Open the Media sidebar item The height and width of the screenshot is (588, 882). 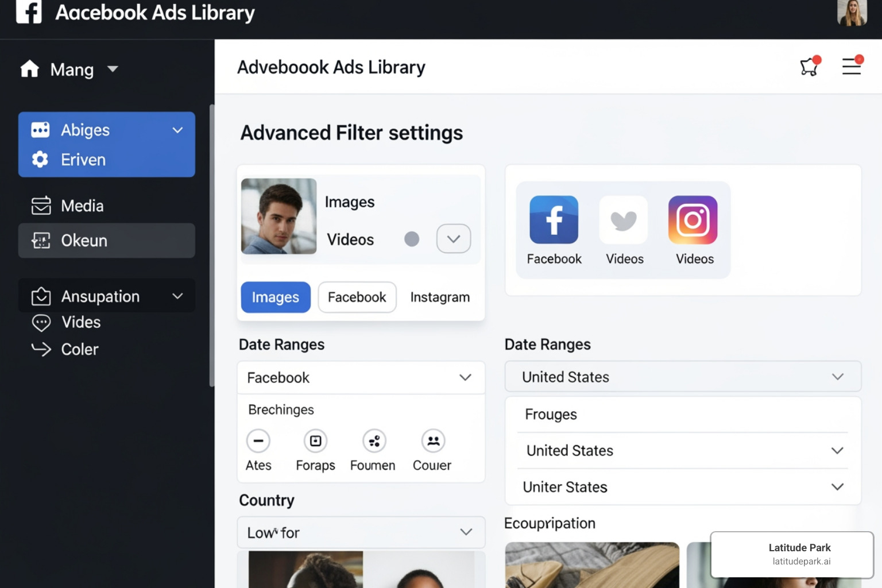82,206
